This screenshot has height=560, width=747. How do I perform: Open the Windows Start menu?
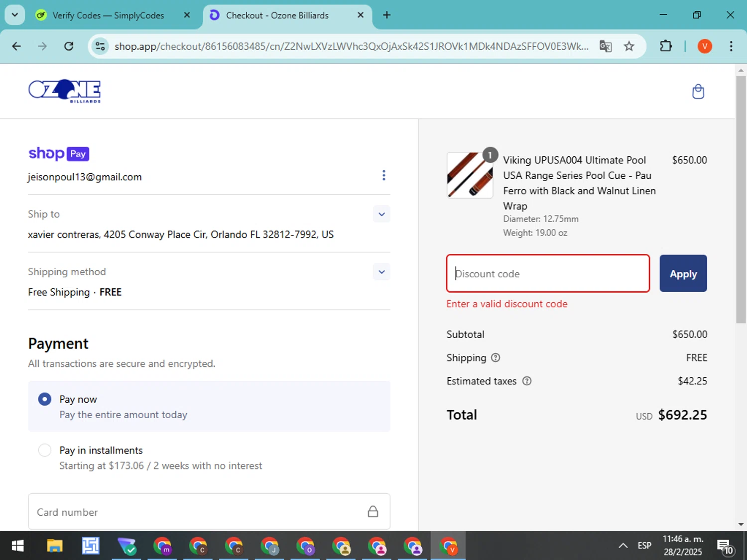(17, 546)
